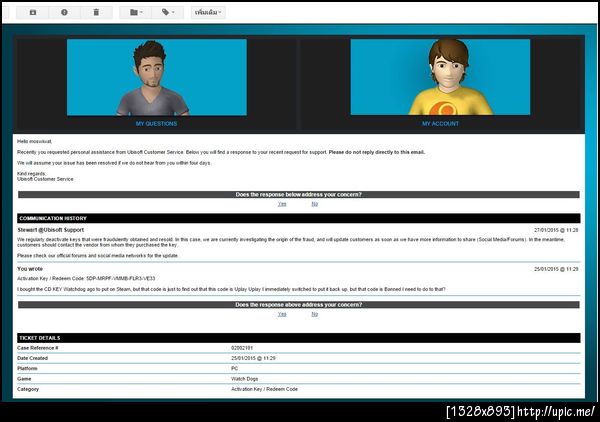The width and height of the screenshot is (600, 422).
Task: Select the 'Please do not reply directly' bold text
Action: pos(377,152)
